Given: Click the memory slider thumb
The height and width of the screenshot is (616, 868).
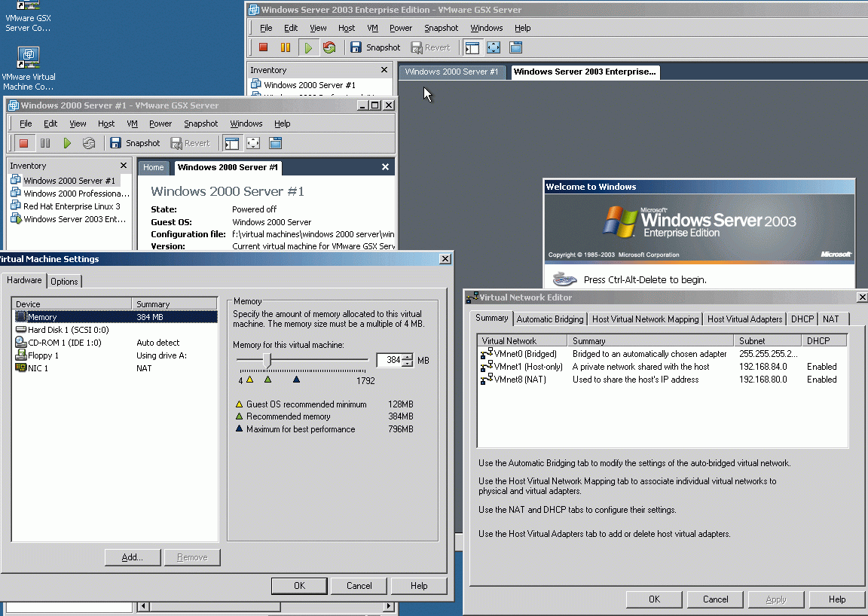Looking at the screenshot, I should click(x=267, y=360).
